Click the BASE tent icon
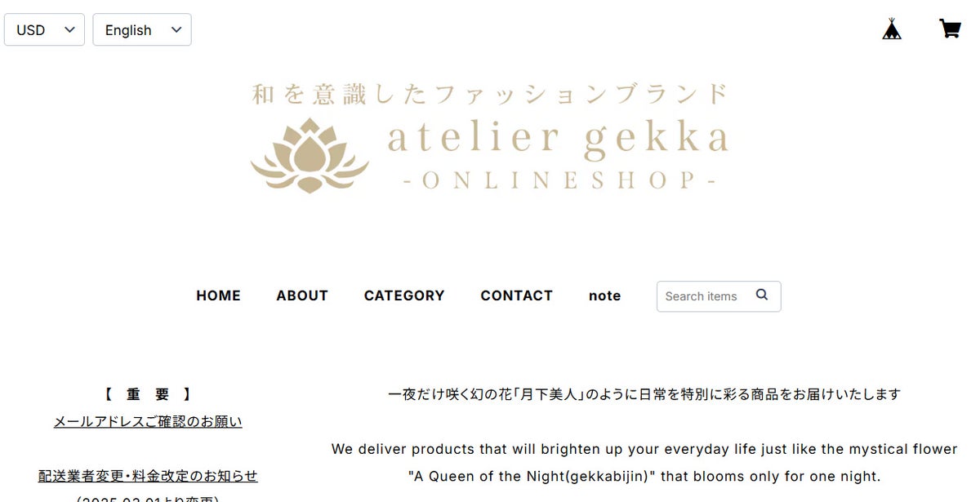980x502 pixels. [x=892, y=29]
